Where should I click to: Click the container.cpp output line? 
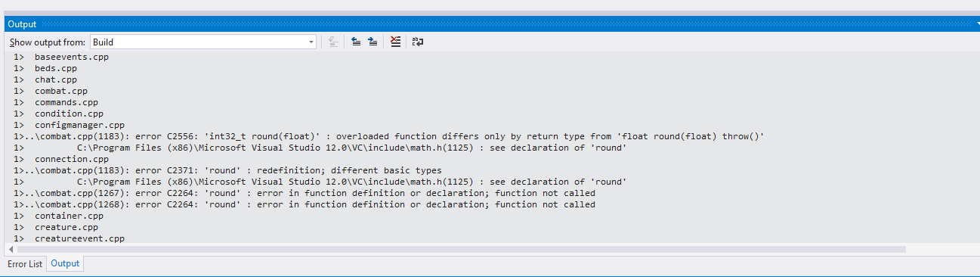(x=58, y=216)
